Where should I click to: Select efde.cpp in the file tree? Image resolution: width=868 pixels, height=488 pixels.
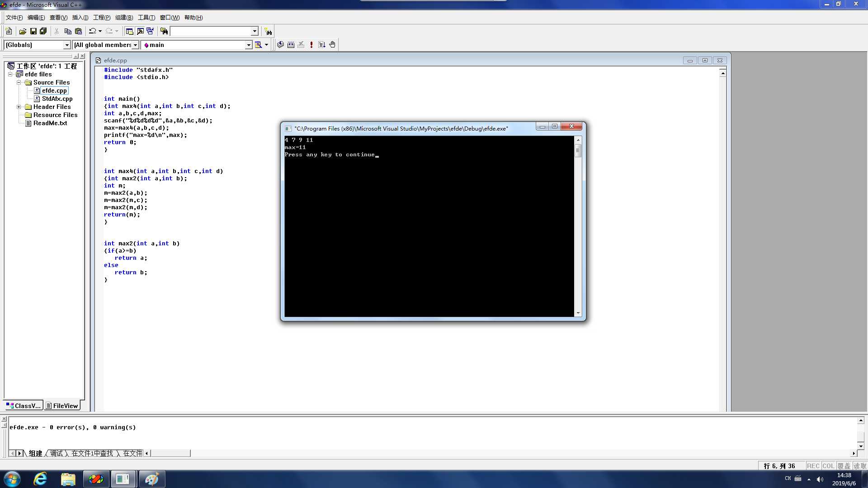55,90
